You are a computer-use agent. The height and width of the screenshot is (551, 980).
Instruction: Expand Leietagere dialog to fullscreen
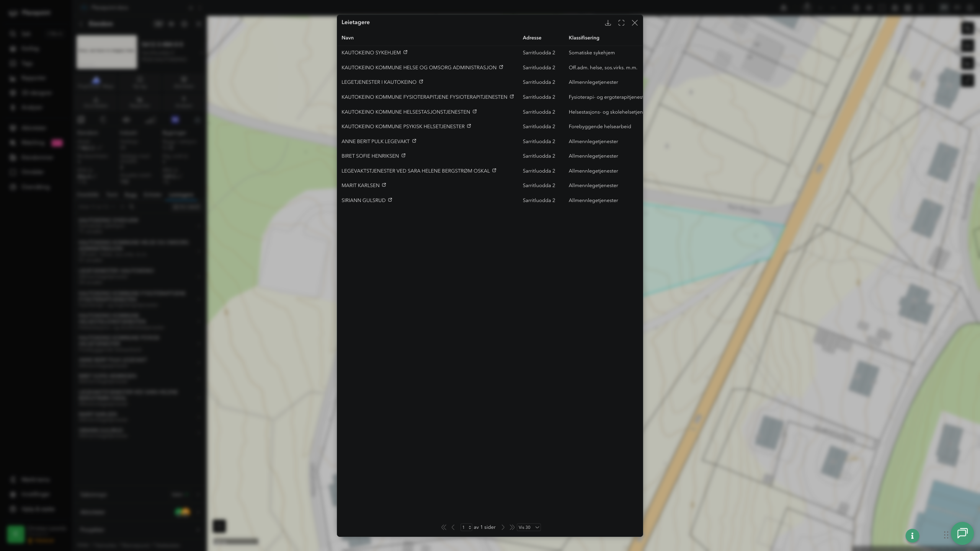click(621, 23)
